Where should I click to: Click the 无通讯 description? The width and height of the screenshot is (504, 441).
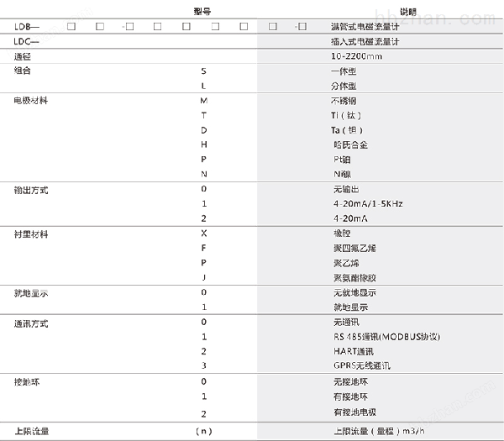tap(346, 322)
